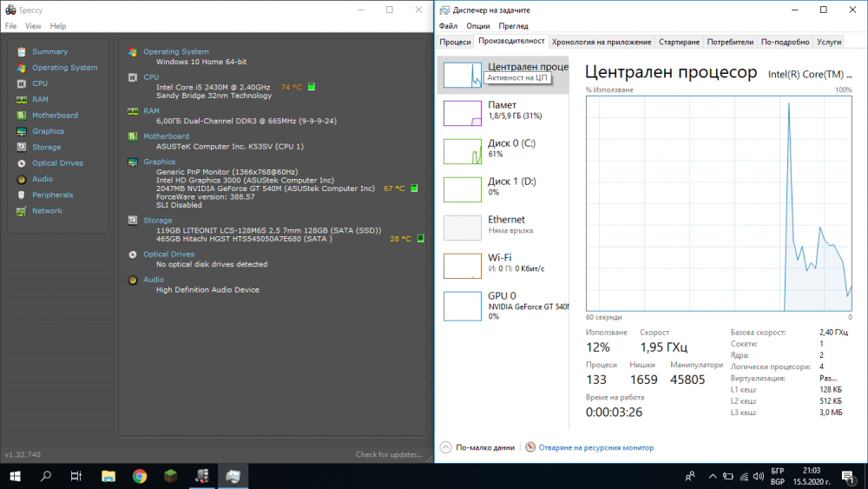This screenshot has width=868, height=489.
Task: Open Speccy Help menu
Action: point(58,26)
